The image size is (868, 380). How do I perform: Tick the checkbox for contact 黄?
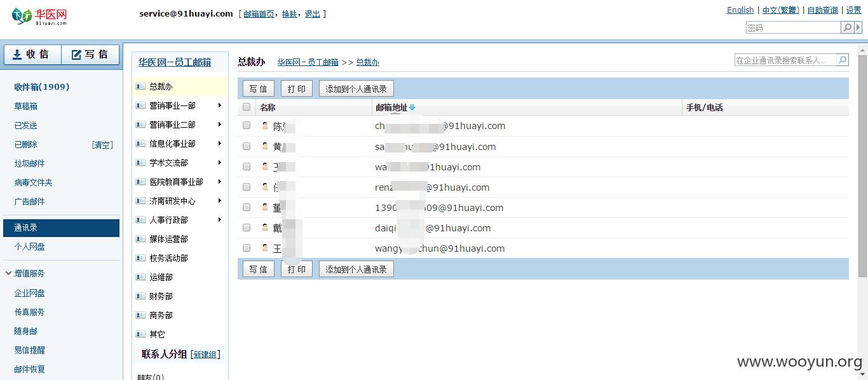tap(247, 146)
